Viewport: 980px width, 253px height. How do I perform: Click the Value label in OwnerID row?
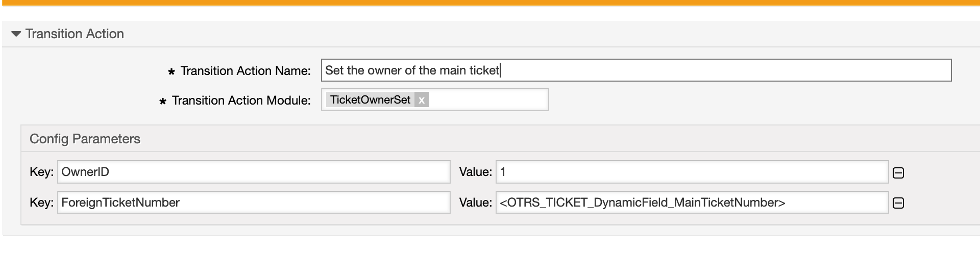coord(475,172)
